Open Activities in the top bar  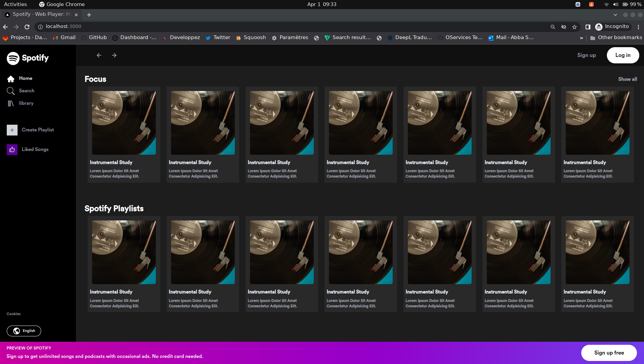coord(15,4)
